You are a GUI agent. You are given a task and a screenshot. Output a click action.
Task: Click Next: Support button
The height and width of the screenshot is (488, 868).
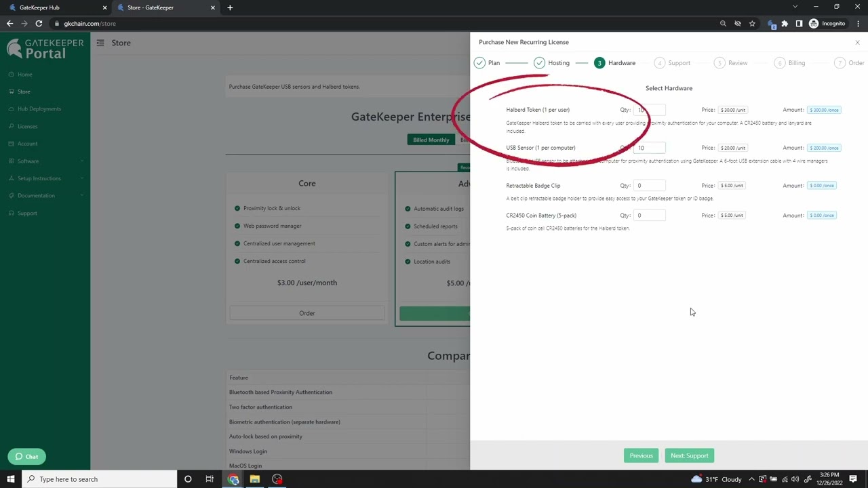(690, 456)
